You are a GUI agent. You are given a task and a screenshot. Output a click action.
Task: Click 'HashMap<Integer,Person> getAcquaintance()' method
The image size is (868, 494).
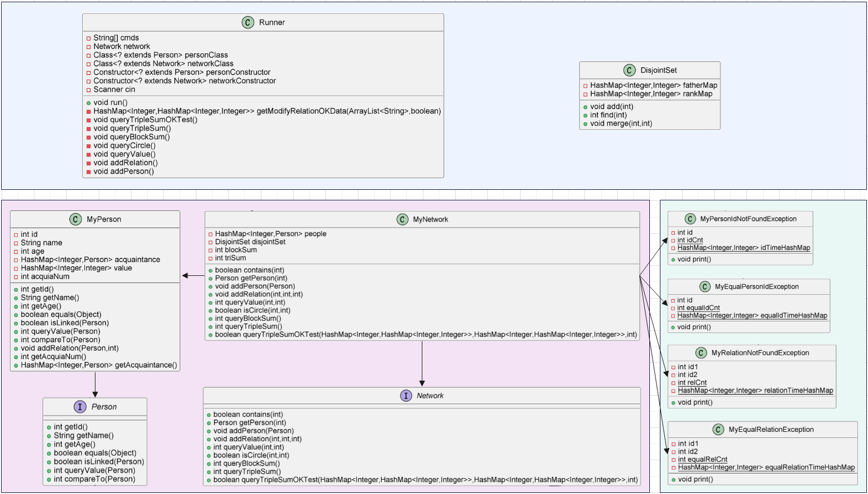99,365
